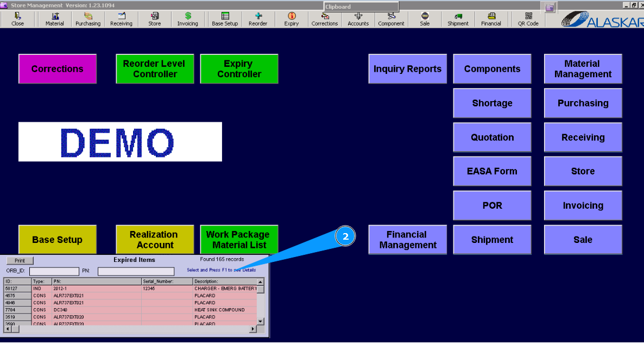Open the Purchasing tile
Viewport: 644px width, 344px height.
click(x=583, y=103)
